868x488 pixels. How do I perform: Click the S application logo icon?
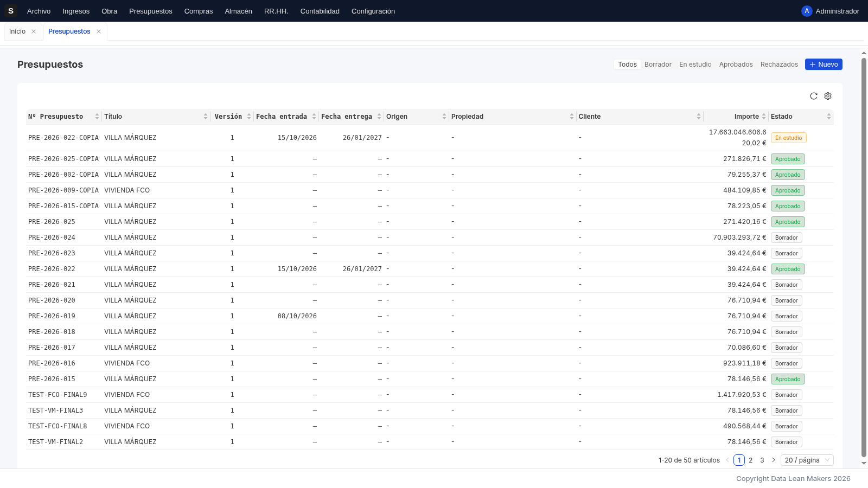point(11,11)
